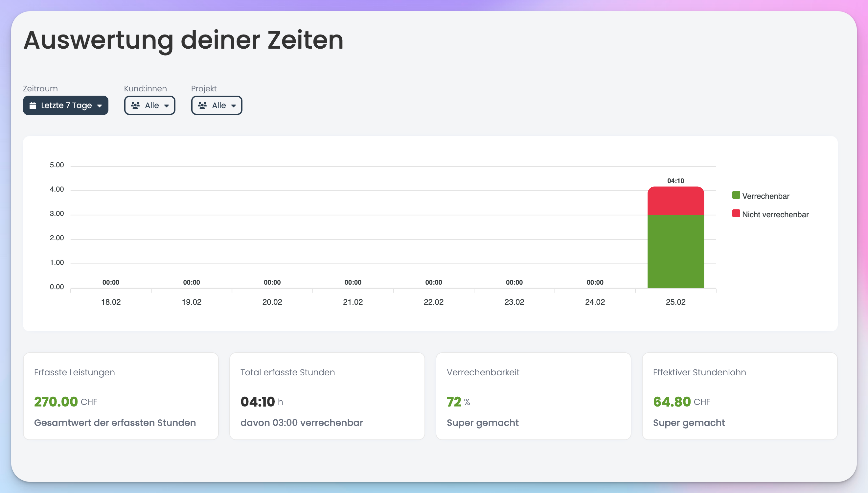The width and height of the screenshot is (868, 493).
Task: Click the 25.02 axis date
Action: [676, 302]
